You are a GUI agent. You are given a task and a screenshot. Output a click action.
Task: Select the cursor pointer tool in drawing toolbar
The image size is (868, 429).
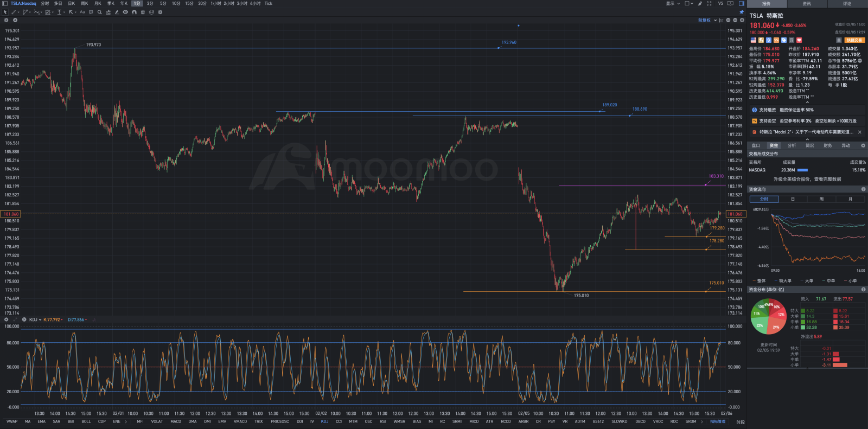[5, 12]
